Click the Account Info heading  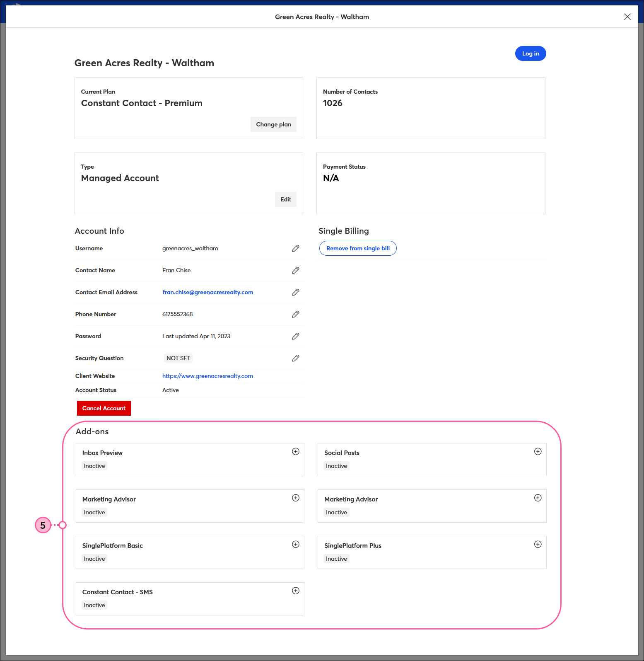99,231
